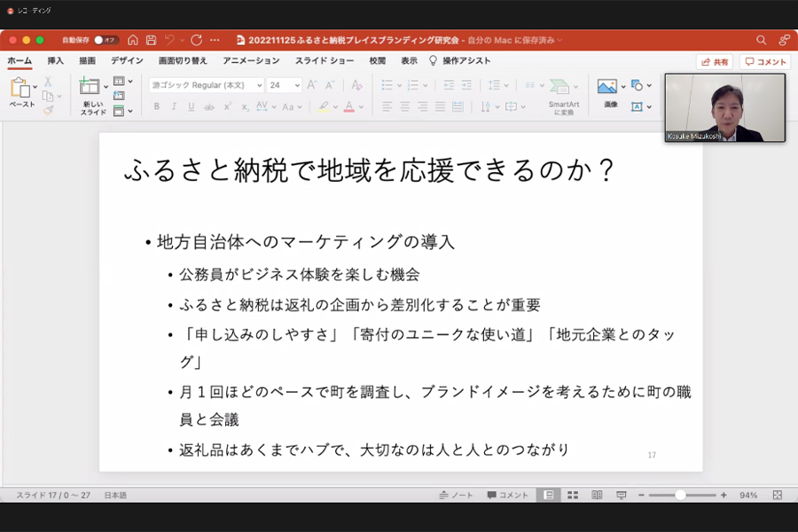The image size is (798, 532).
Task: Click the 共有 share button
Action: pyautogui.click(x=715, y=62)
